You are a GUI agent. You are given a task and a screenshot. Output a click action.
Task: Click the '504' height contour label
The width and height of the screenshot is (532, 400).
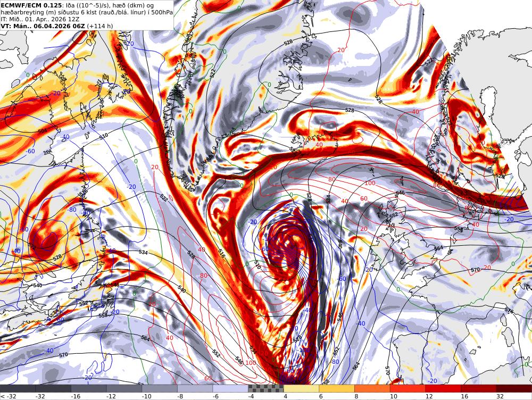[x=43, y=131]
